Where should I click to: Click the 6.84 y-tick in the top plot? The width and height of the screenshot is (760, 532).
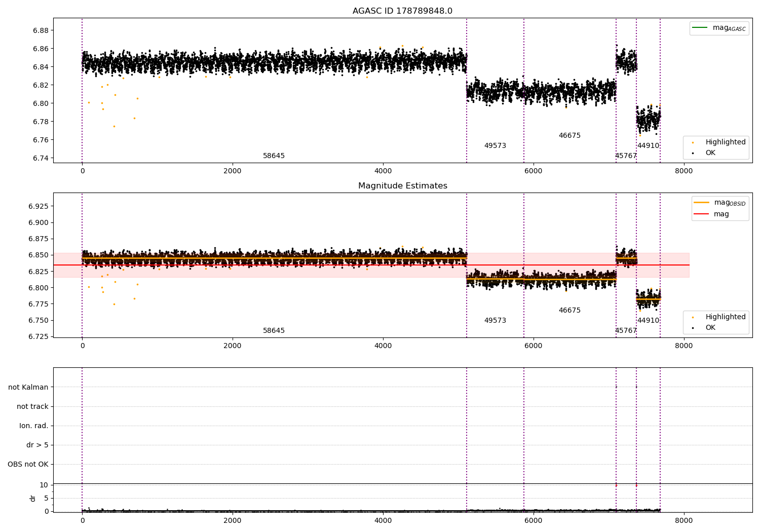coord(41,67)
